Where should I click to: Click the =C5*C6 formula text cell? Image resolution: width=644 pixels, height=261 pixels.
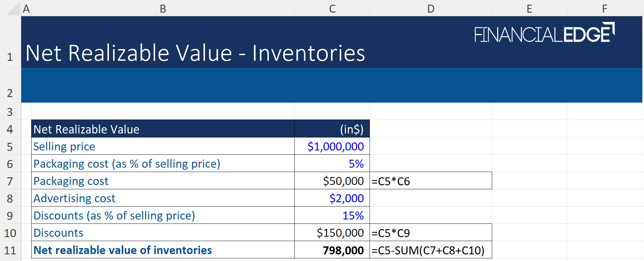tap(431, 181)
